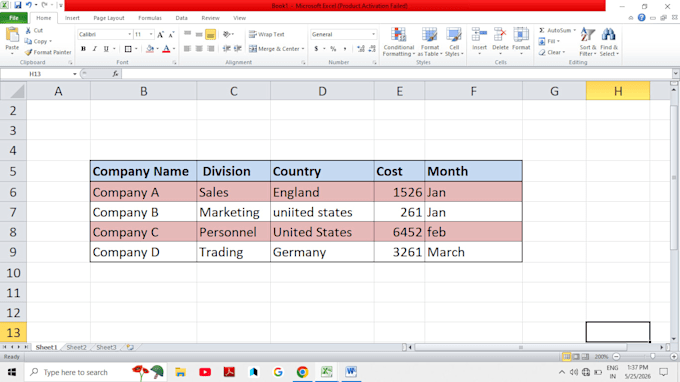Decrease font size with Shrink Font icon
This screenshot has width=680, height=382.
click(x=171, y=34)
